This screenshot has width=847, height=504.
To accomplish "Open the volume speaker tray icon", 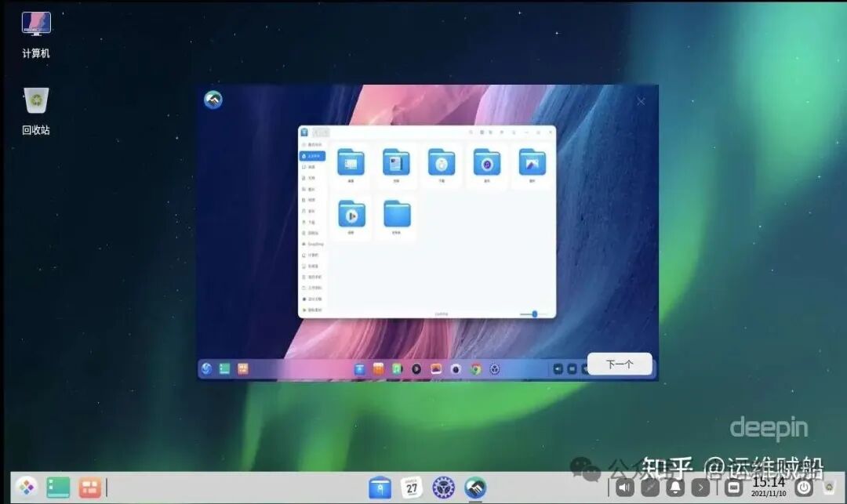I will pyautogui.click(x=625, y=488).
